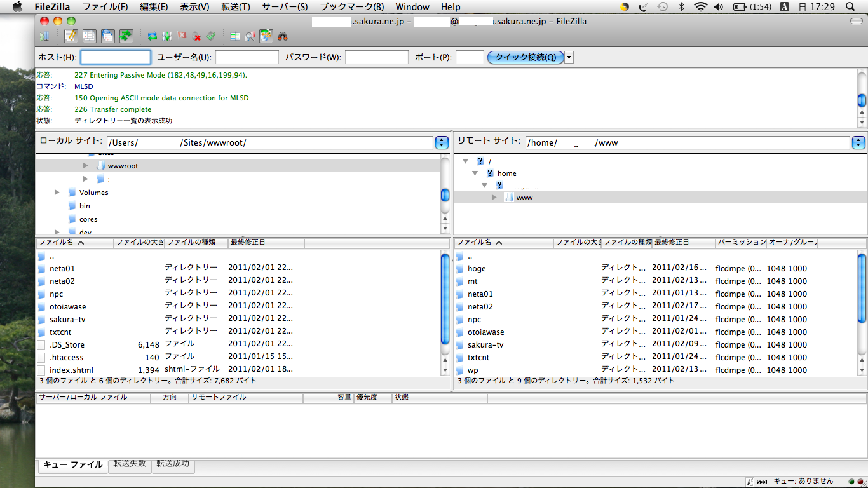Toggle synchronized browsing in toolbar
The height and width of the screenshot is (488, 868).
(x=266, y=36)
